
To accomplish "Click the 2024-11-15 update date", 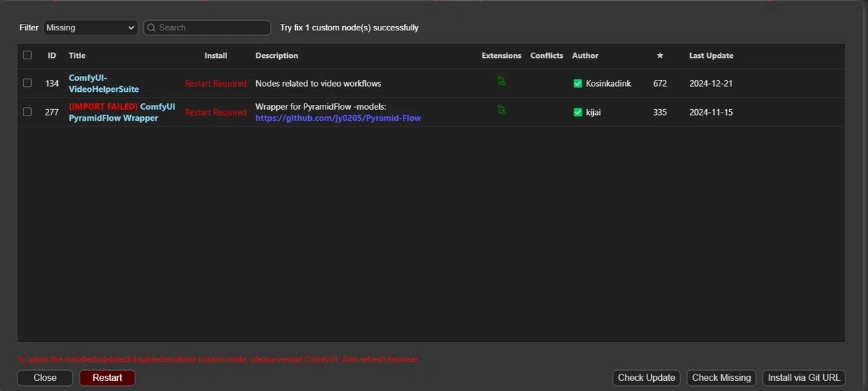I will click(711, 112).
